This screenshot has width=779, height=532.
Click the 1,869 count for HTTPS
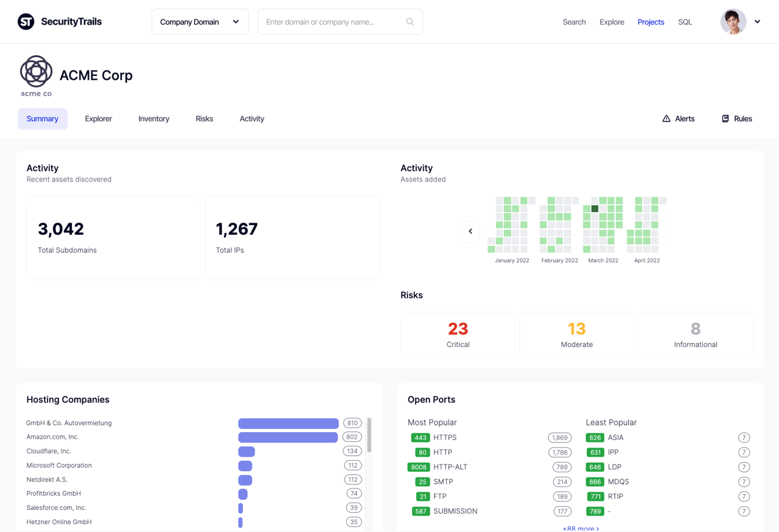tap(560, 437)
